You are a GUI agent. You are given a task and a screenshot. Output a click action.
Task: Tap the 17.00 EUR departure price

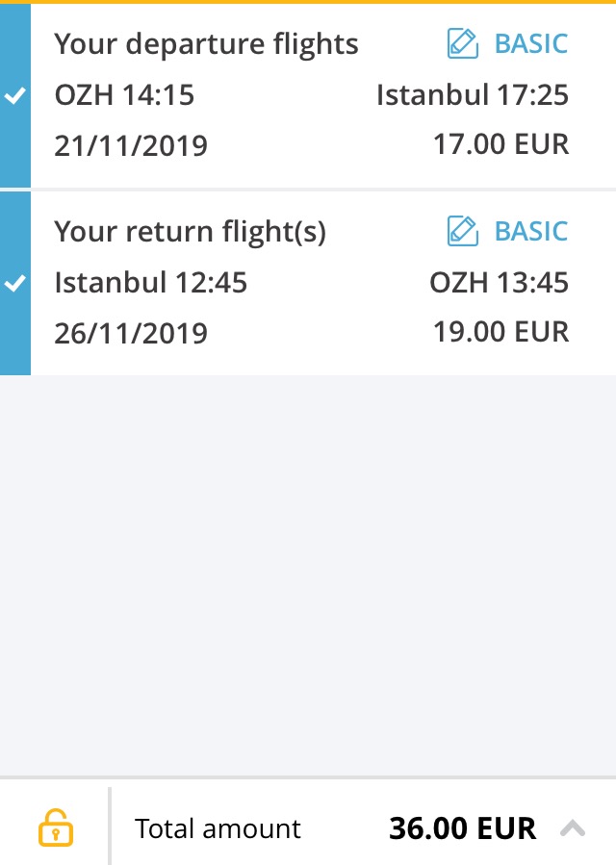(x=501, y=144)
